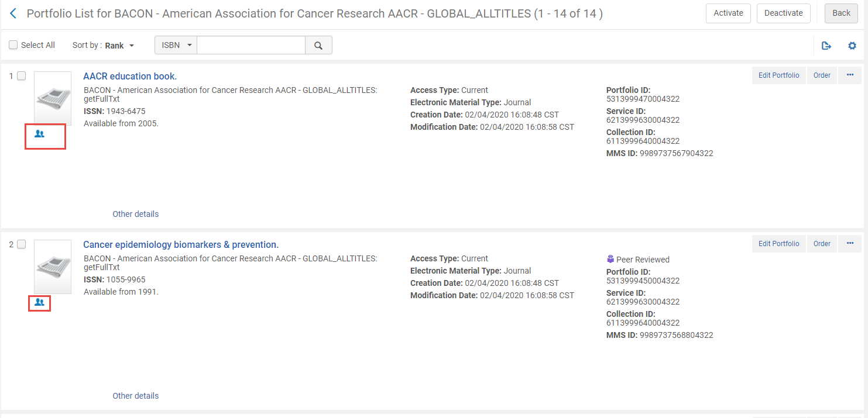Click journal thumbnail for Cancer epidemiology biomarkers
868x418 pixels.
(x=53, y=267)
